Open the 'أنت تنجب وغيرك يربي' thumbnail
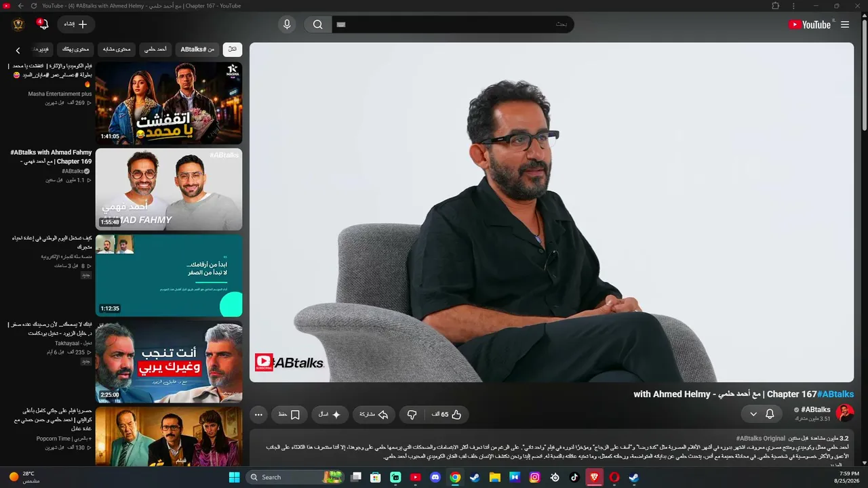Screen dimensions: 868x488 (x=169, y=361)
